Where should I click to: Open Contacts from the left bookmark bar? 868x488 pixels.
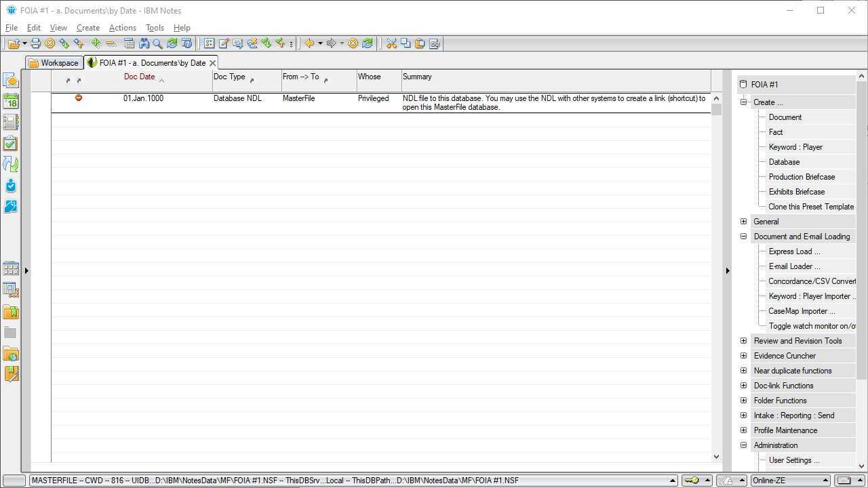(x=11, y=122)
